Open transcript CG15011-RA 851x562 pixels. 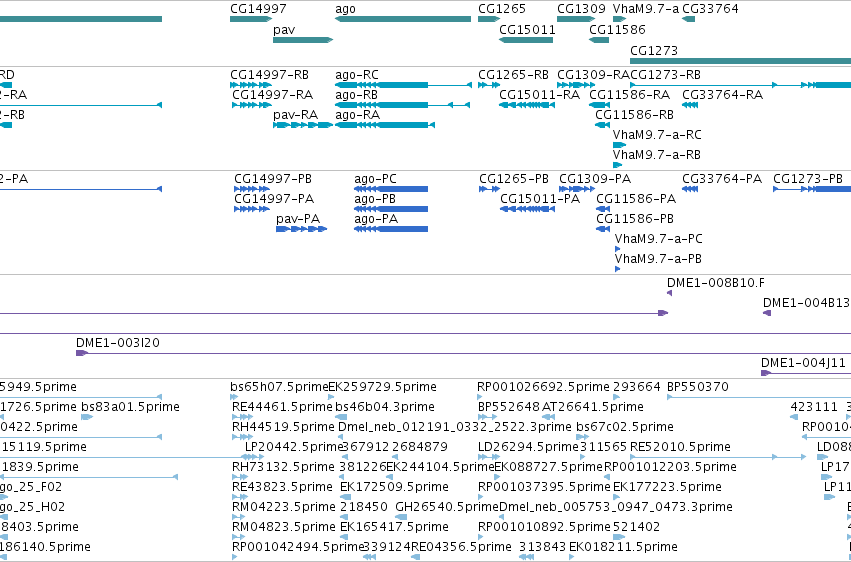527,105
